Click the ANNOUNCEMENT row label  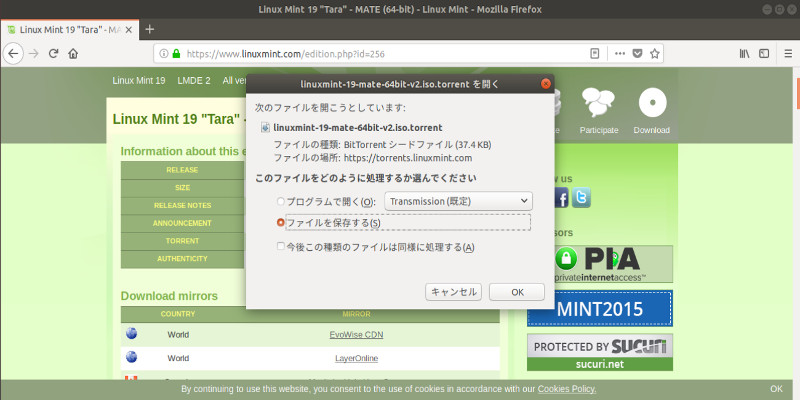pyautogui.click(x=182, y=223)
